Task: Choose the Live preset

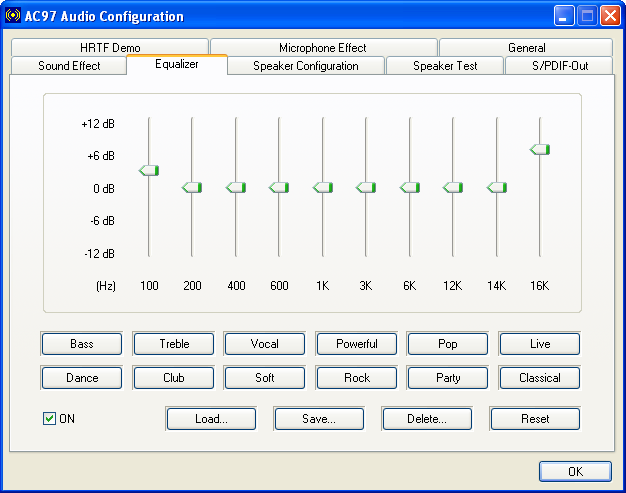Action: [x=540, y=344]
